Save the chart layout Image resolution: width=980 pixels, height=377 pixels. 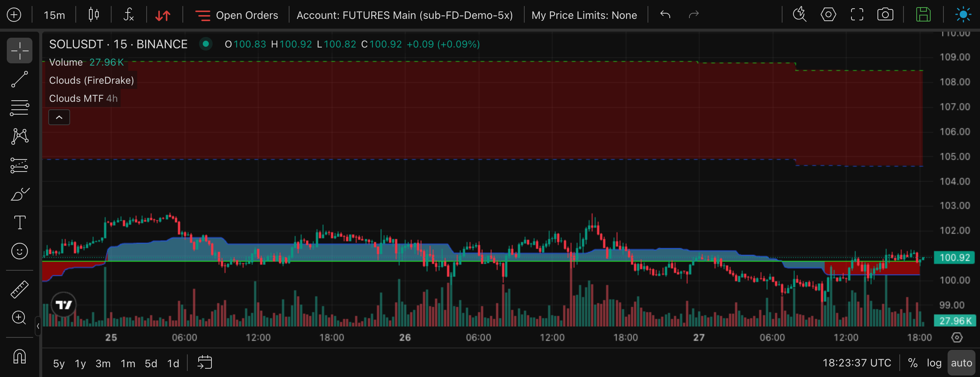tap(923, 15)
